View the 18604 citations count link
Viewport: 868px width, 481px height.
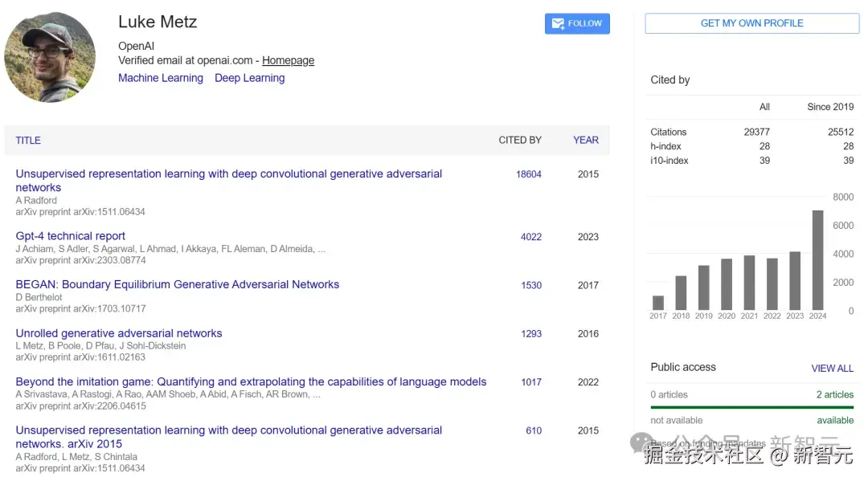tap(529, 174)
